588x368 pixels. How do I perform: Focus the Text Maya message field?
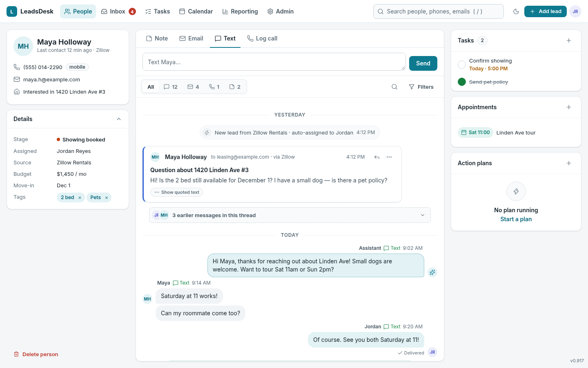274,62
